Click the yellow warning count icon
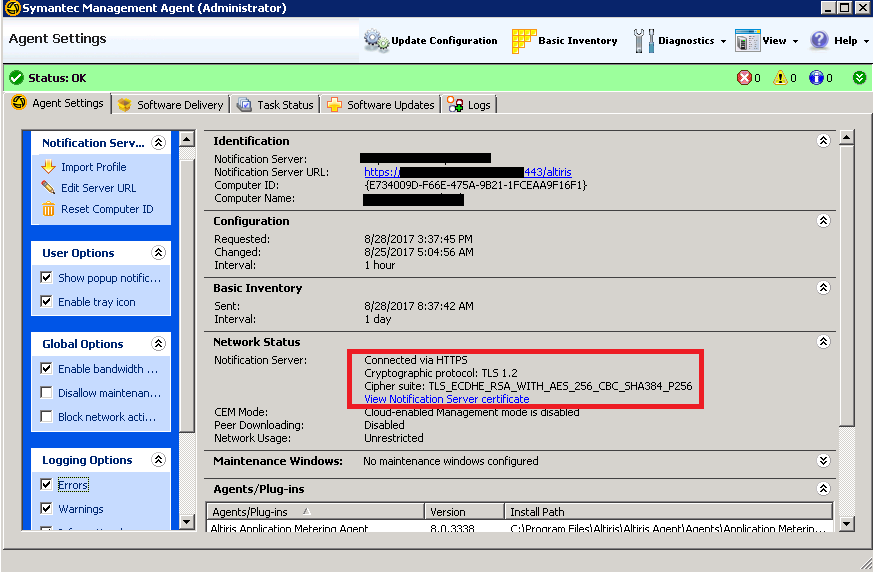 (780, 78)
